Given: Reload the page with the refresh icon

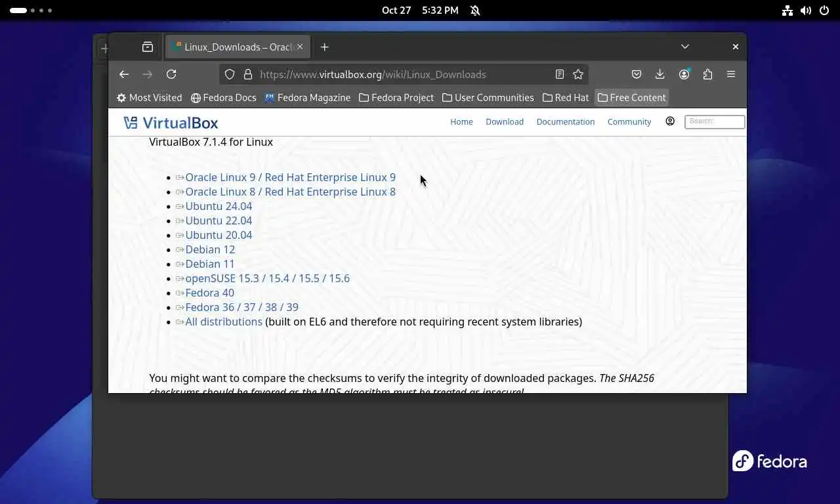Looking at the screenshot, I should [x=171, y=74].
